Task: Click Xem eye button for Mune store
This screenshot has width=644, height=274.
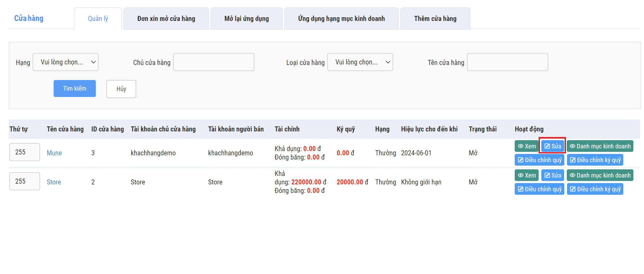Action: tap(526, 146)
